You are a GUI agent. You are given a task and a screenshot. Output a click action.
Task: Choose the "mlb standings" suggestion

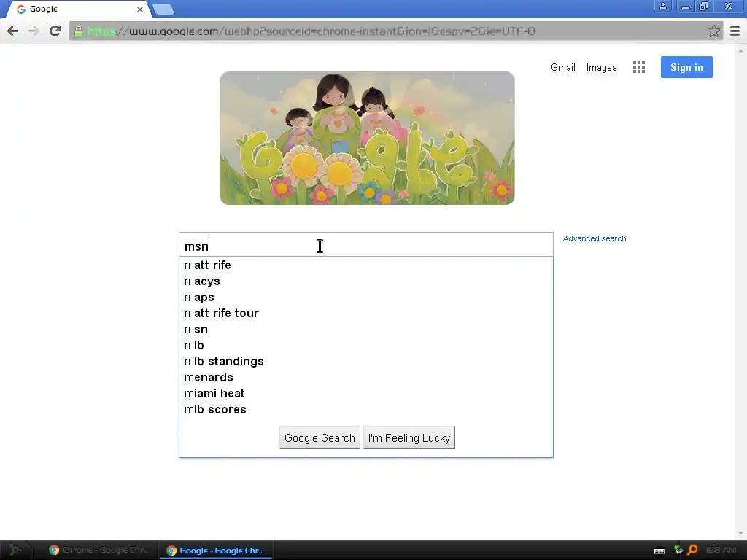pyautogui.click(x=366, y=361)
